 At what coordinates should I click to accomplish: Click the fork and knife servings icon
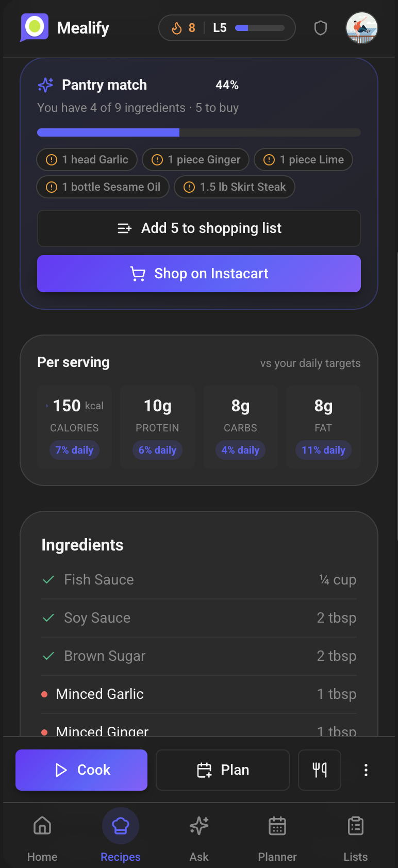320,770
